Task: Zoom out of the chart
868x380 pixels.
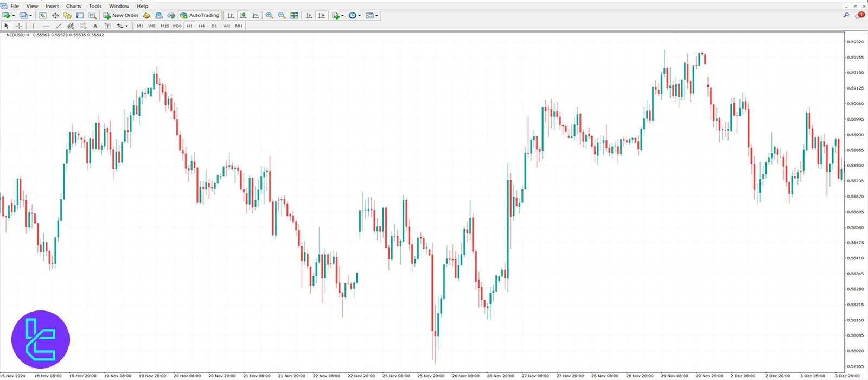Action: [x=282, y=16]
